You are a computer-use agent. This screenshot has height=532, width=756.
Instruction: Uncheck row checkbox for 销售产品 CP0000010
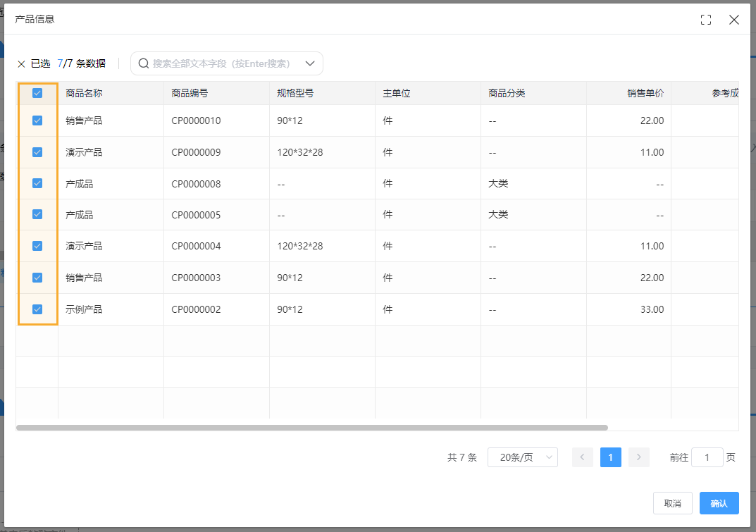coord(37,120)
